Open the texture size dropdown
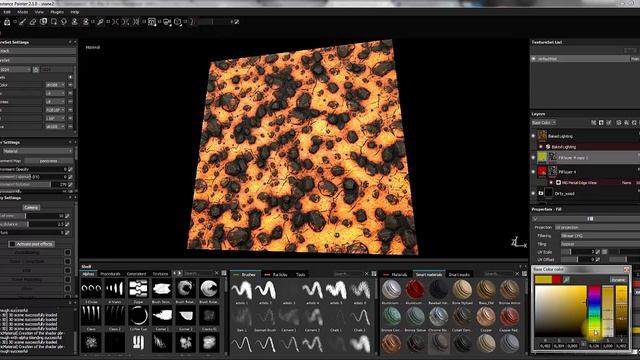640x360 pixels. [16, 70]
